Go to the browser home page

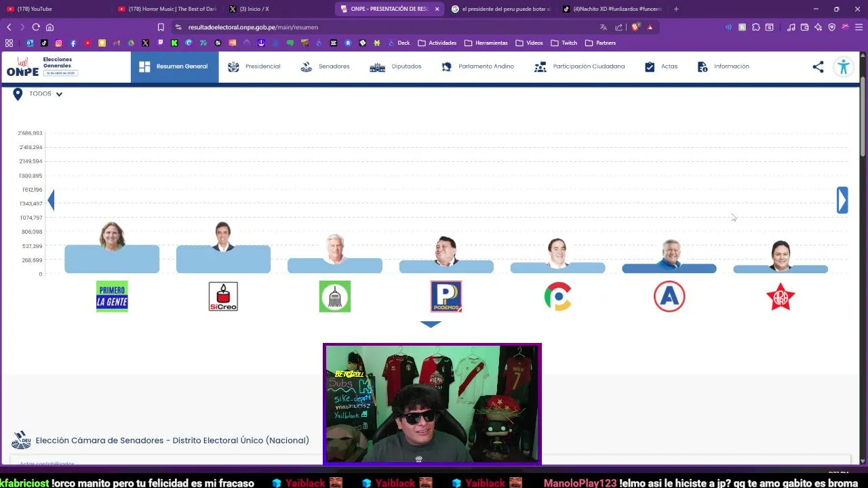(x=50, y=27)
